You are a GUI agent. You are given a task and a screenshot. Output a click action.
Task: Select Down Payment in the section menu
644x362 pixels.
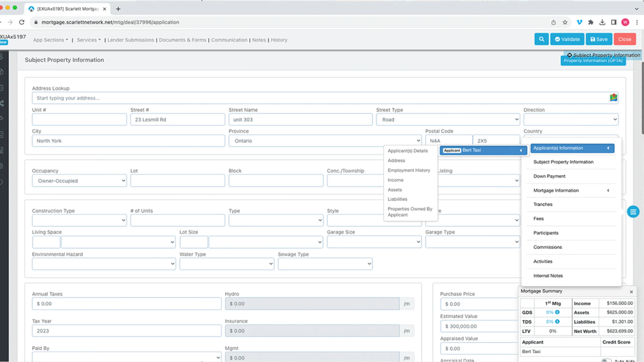point(549,176)
